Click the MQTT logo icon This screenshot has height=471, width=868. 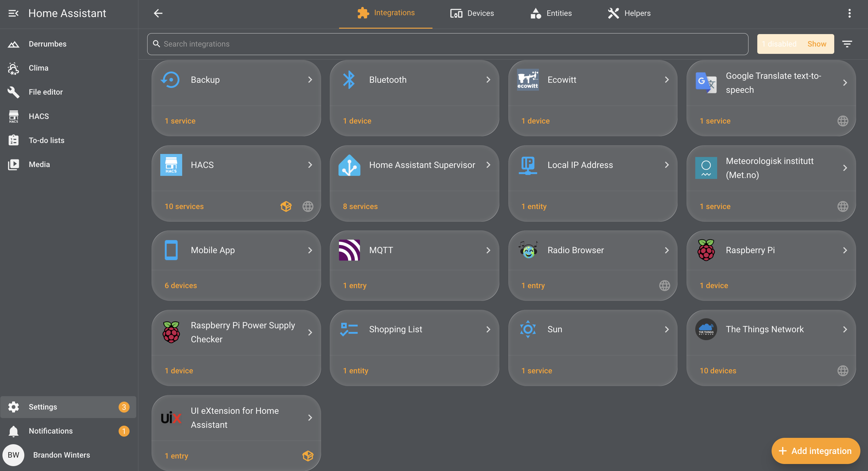coord(349,250)
